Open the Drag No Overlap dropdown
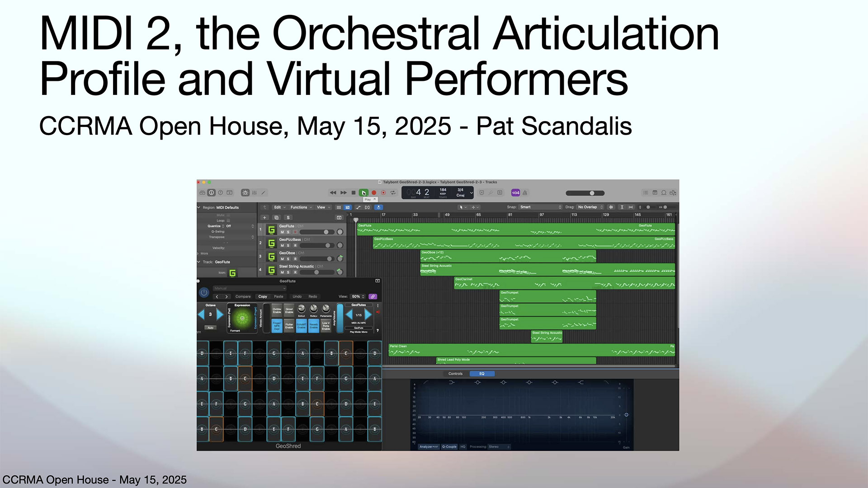Viewport: 868px width, 488px height. pos(590,207)
